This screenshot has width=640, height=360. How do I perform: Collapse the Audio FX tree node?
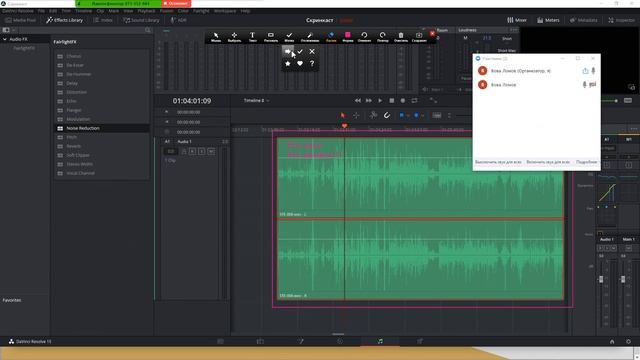5,39
